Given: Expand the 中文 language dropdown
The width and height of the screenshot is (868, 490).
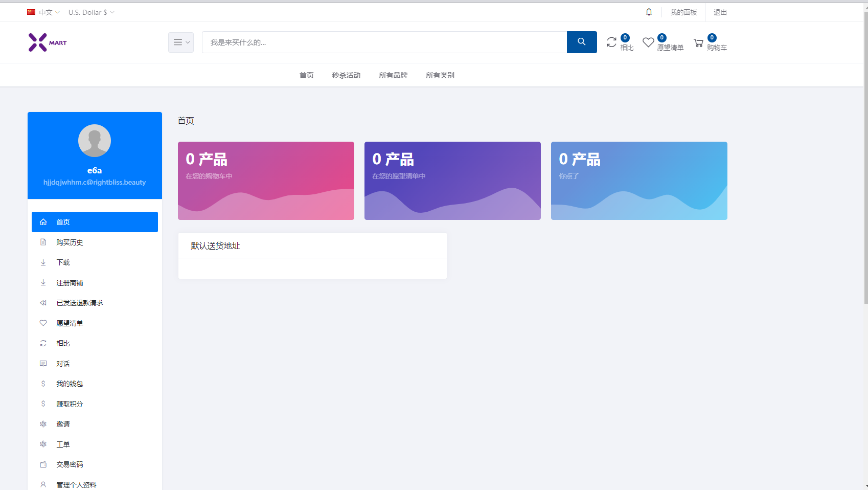Looking at the screenshot, I should 44,12.
